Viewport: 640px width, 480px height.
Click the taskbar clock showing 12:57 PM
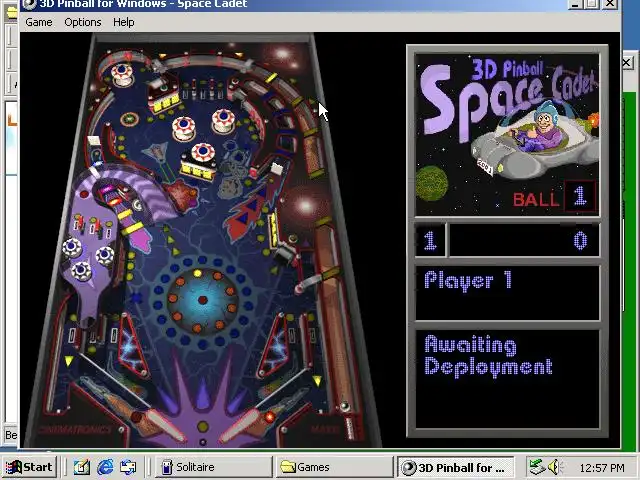coord(602,467)
